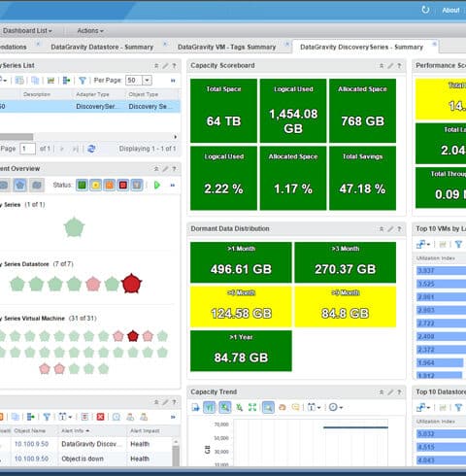Click the export page icon in Capacity Trend toolbar
The image size is (466, 476).
coord(195,407)
